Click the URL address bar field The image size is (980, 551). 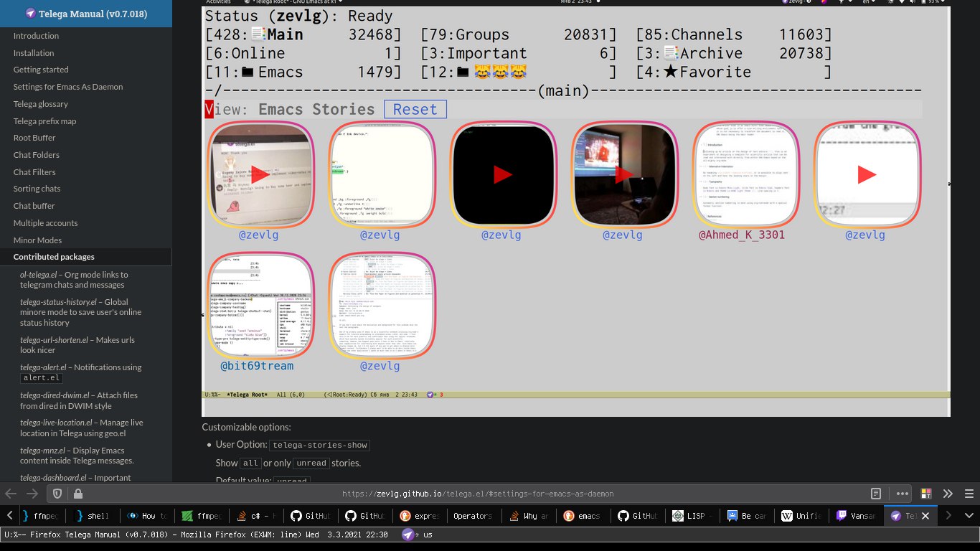pos(477,494)
